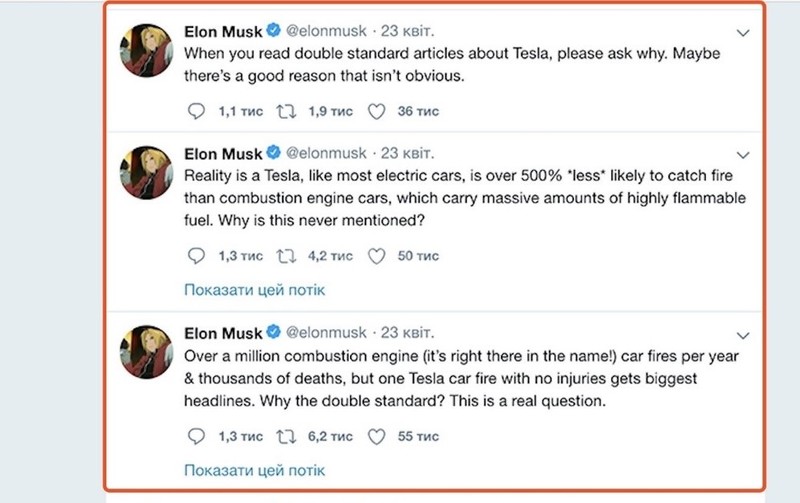Click 'Показати цей потік' under second tweet
The image size is (800, 503).
point(255,290)
